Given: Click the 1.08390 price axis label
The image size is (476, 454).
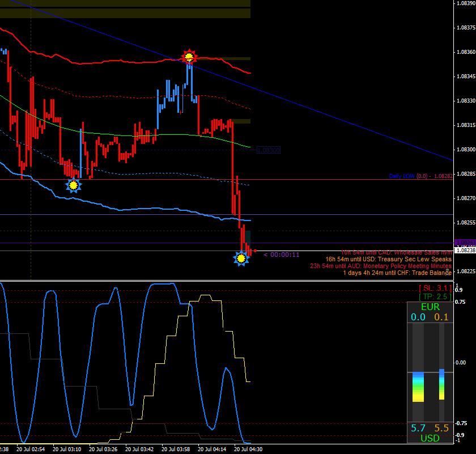Looking at the screenshot, I should pyautogui.click(x=466, y=3).
